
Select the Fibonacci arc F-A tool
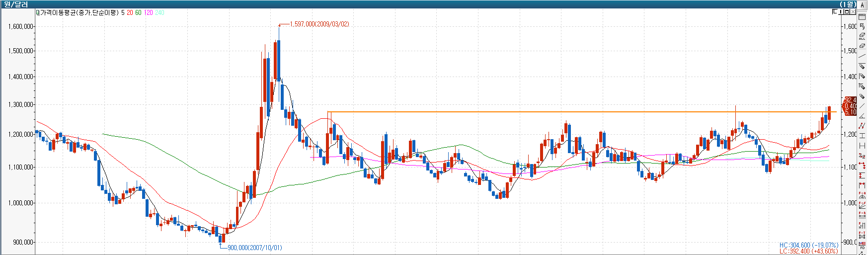tap(862, 195)
